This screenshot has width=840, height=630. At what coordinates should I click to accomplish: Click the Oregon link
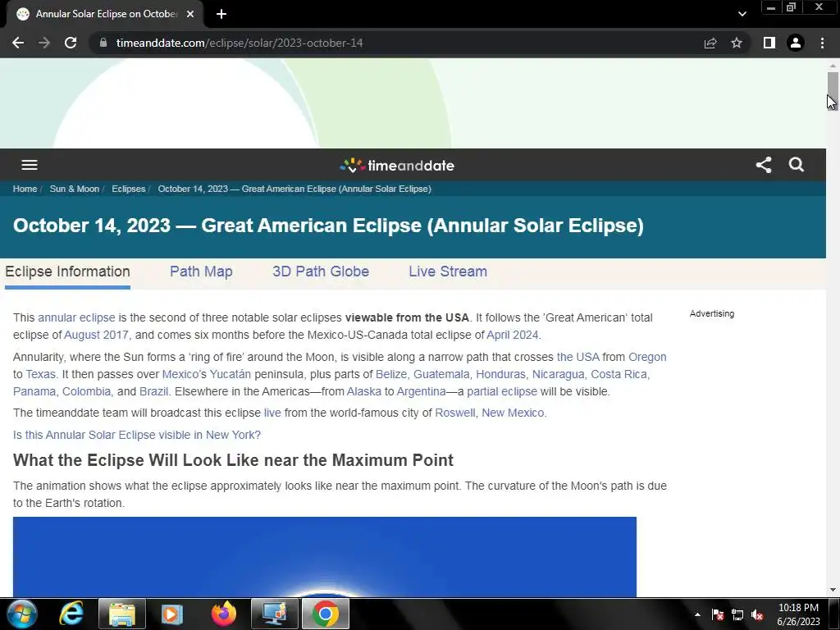(x=647, y=357)
